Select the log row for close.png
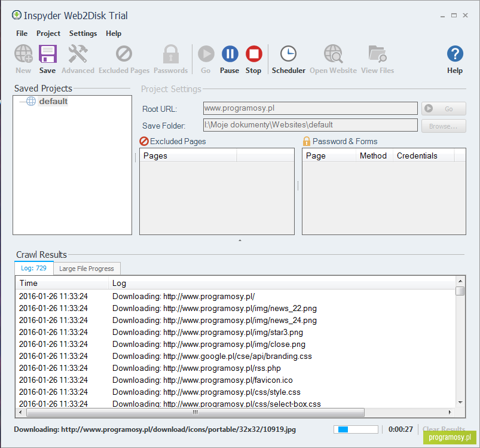 coord(236,344)
